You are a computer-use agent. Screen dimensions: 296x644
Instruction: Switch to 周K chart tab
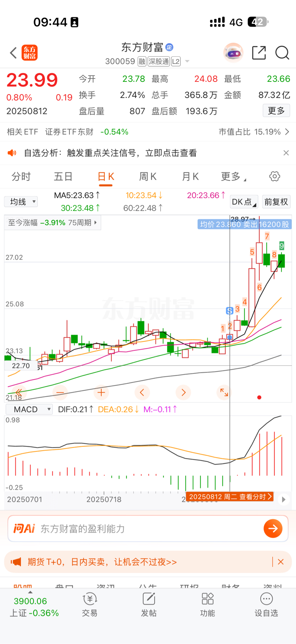148,177
